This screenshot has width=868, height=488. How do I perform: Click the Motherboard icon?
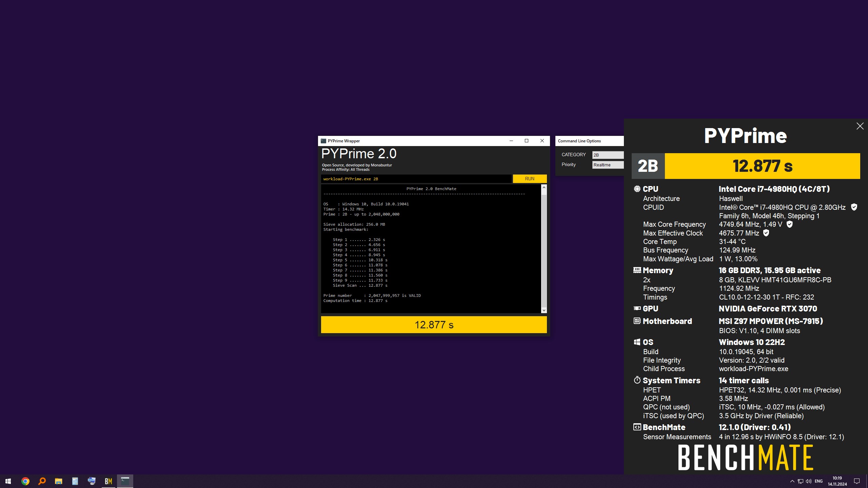637,321
